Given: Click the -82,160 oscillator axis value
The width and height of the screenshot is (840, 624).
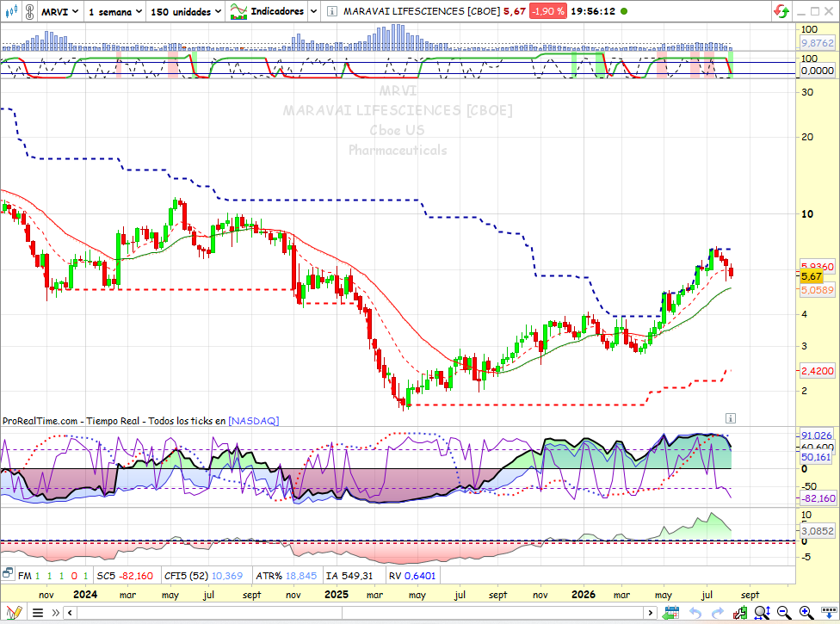Looking at the screenshot, I should click(818, 498).
